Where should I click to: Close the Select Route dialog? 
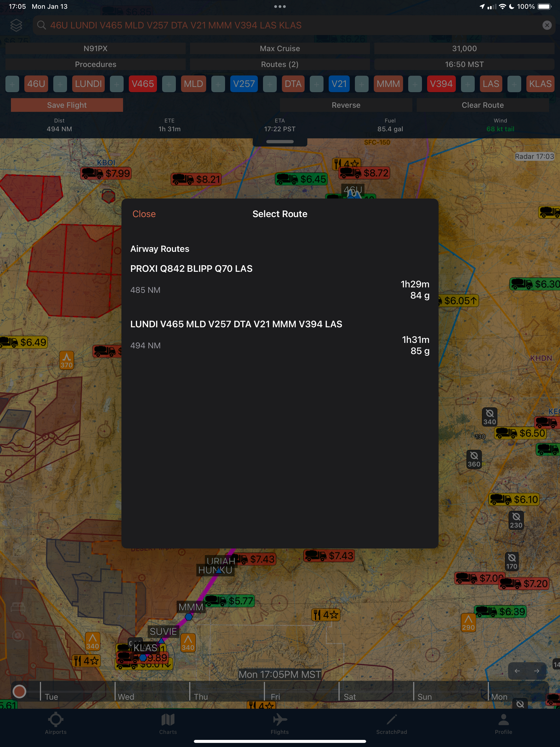144,214
